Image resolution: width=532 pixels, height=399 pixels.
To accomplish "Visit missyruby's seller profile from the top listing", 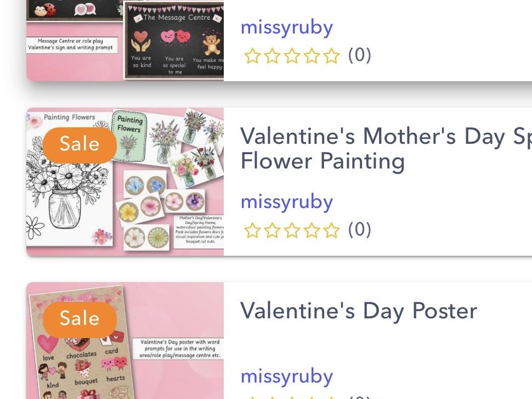I will pos(286,26).
